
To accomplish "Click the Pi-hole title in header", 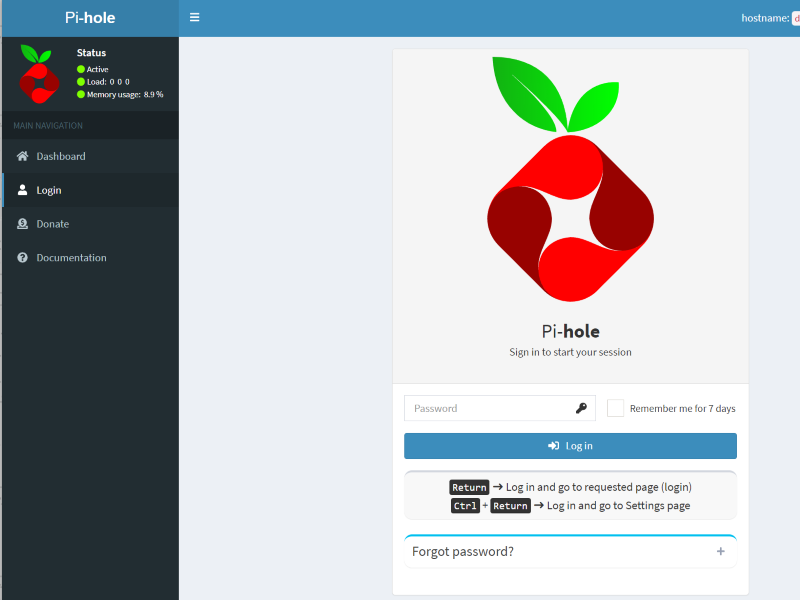I will click(x=90, y=18).
